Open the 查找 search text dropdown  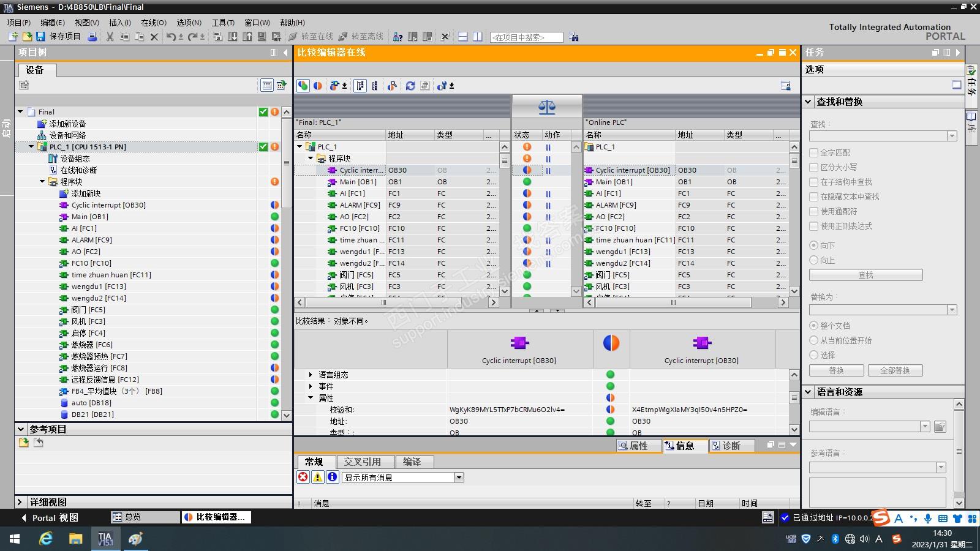[x=952, y=136]
